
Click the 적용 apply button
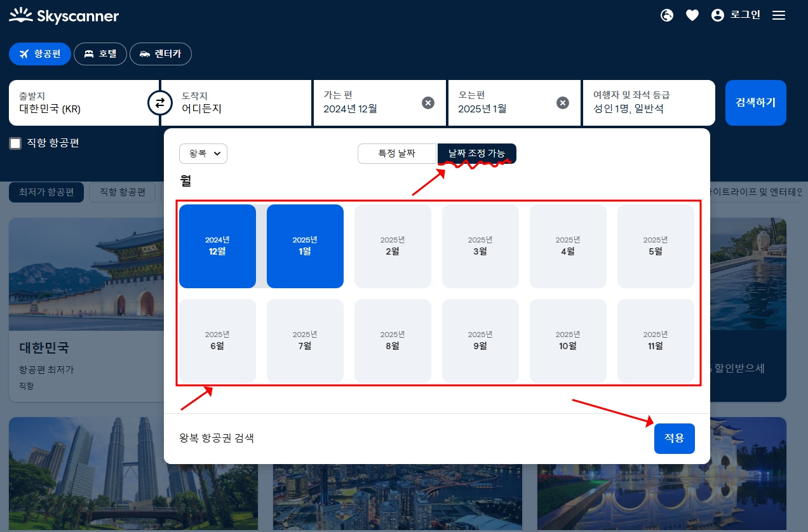click(x=675, y=439)
